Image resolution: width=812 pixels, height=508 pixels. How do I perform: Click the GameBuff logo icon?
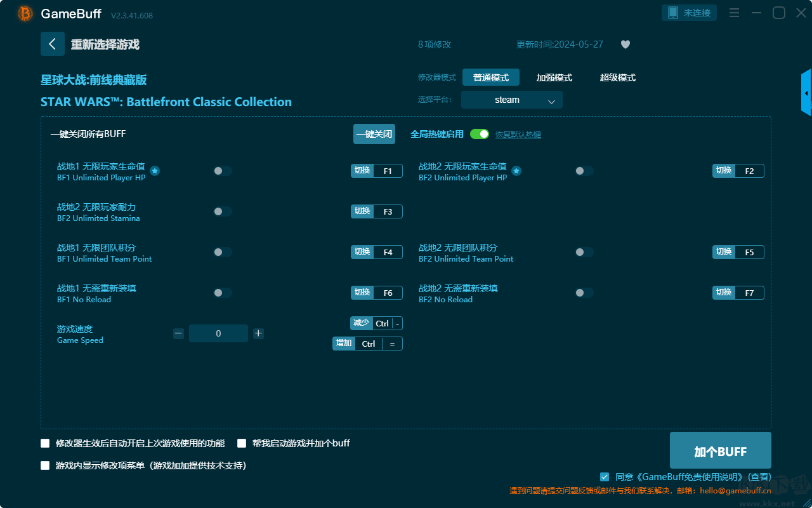tap(25, 13)
